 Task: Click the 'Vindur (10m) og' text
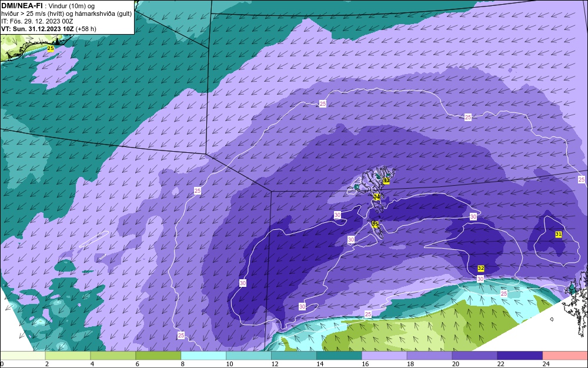72,6
